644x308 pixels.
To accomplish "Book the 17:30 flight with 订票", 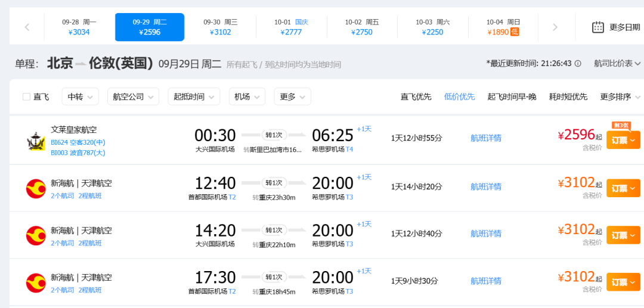I will tap(623, 282).
